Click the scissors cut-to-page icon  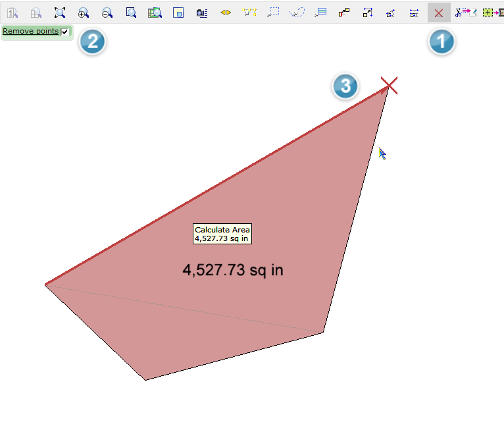tap(466, 13)
